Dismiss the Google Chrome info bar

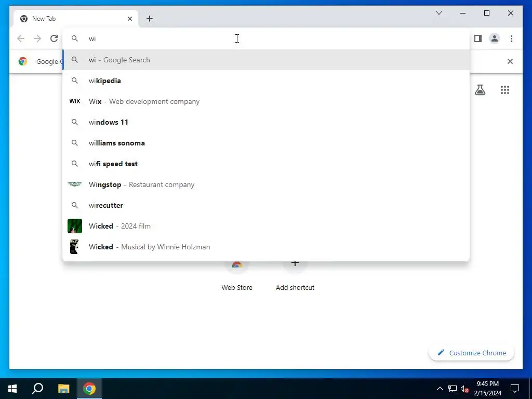click(510, 61)
